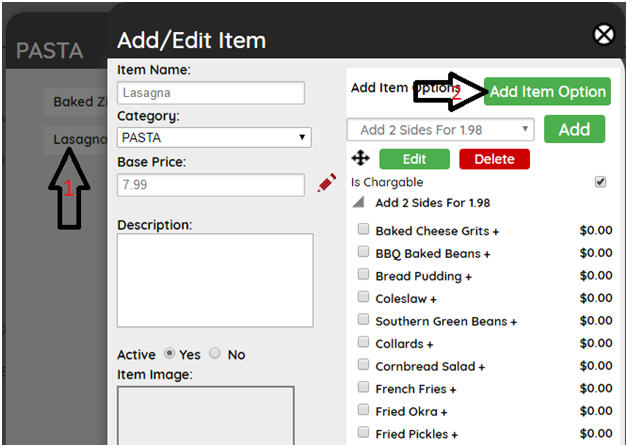Click the green Edit button
This screenshot has height=447, width=628.
tap(415, 159)
